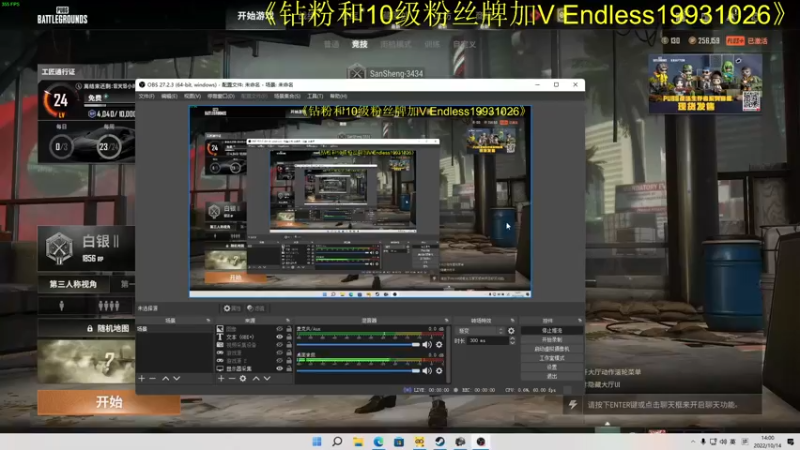
Task: Open the Microsoft Store taskbar icon
Action: tap(398, 441)
